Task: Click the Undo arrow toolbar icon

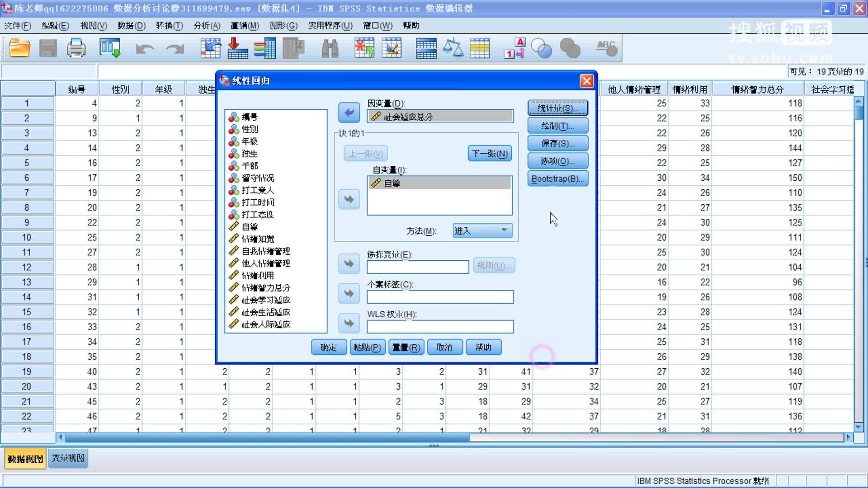Action: pos(144,48)
